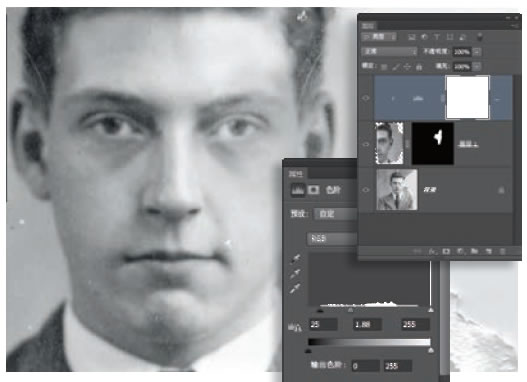Screen dimensions: 527x382
Task: Click the fx layer style icon
Action: coord(432,251)
